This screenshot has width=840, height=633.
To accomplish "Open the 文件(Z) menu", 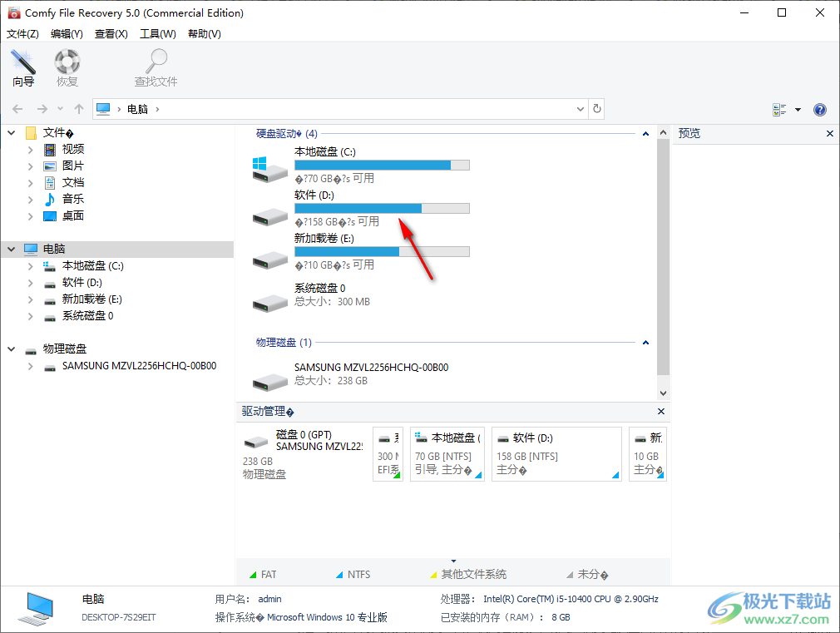I will tap(22, 34).
